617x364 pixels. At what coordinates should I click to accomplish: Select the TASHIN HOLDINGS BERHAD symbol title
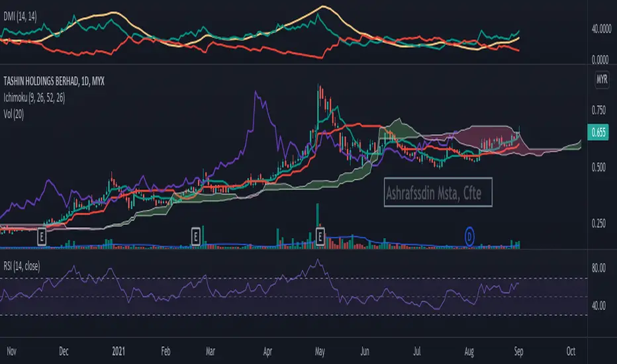point(54,81)
